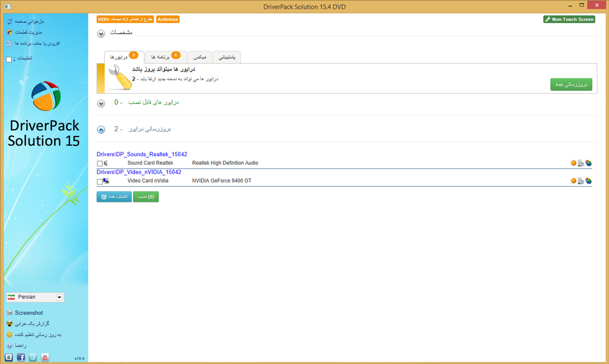Click the sun icon in Realtek row
This screenshot has width=609, height=364.
point(573,163)
